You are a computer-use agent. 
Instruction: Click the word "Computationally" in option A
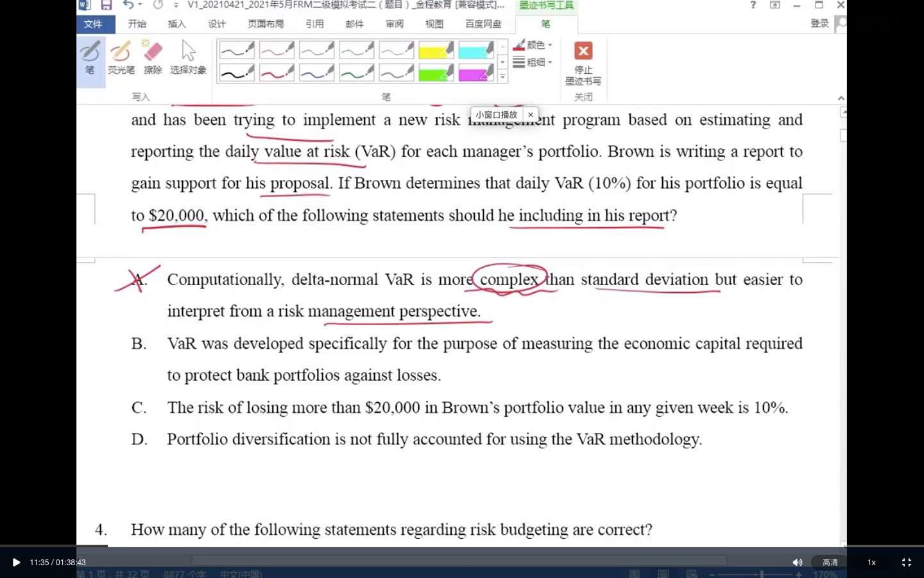[x=225, y=280]
